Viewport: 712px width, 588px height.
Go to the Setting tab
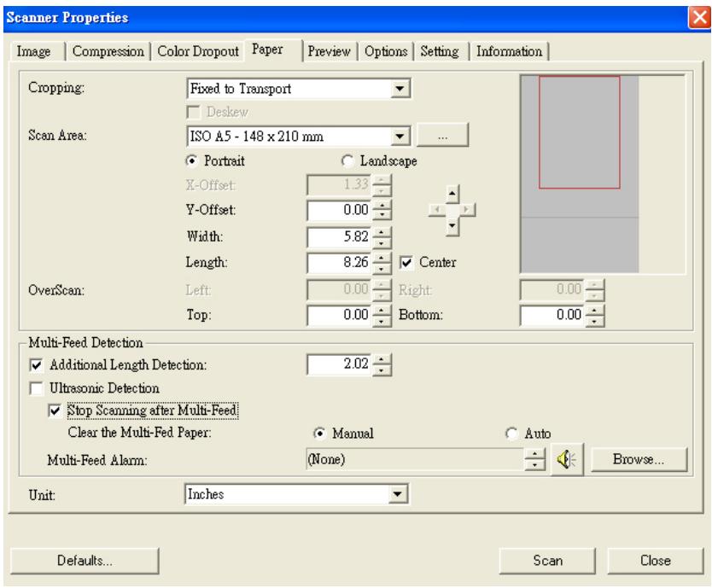(439, 51)
